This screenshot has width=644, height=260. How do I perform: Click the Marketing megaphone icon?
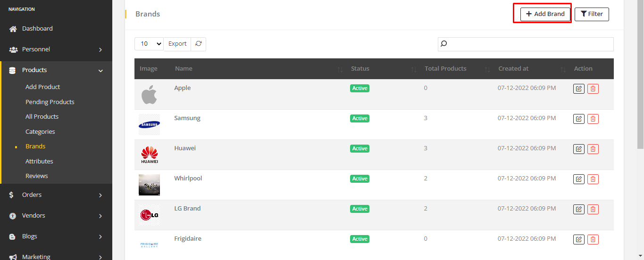[13, 257]
